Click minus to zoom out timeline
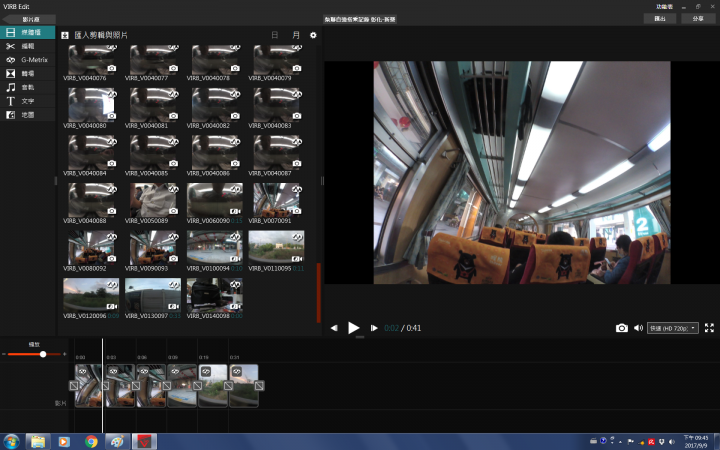The image size is (720, 450). 4,354
